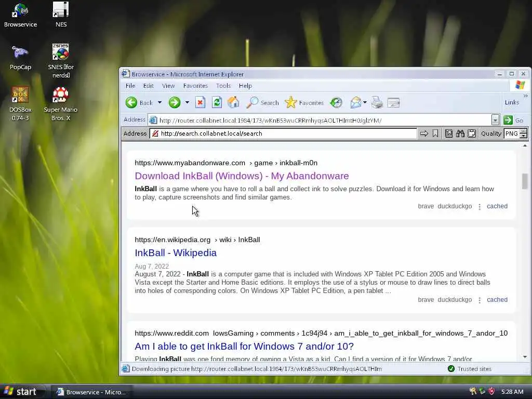
Task: Click the taskbar clock 5:28 AM
Action: click(512, 392)
